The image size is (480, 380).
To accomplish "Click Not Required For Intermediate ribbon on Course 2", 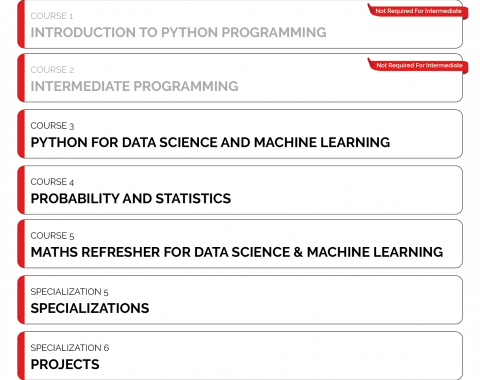I will pyautogui.click(x=418, y=66).
